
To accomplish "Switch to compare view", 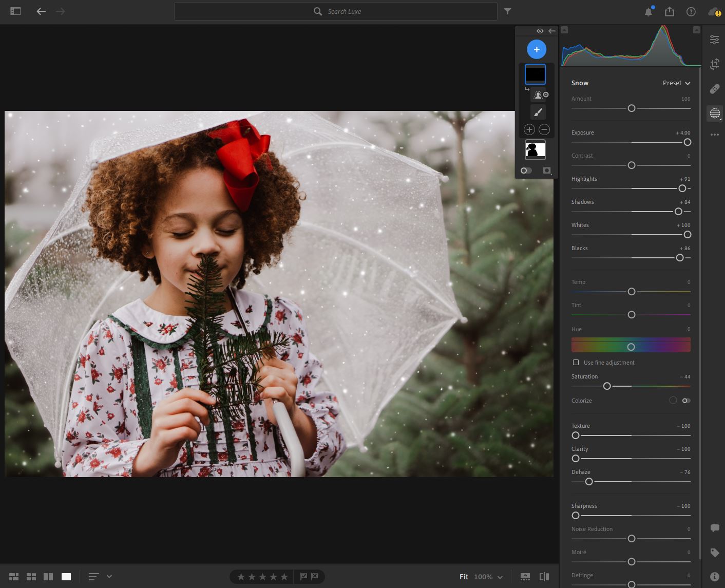I will pyautogui.click(x=48, y=577).
